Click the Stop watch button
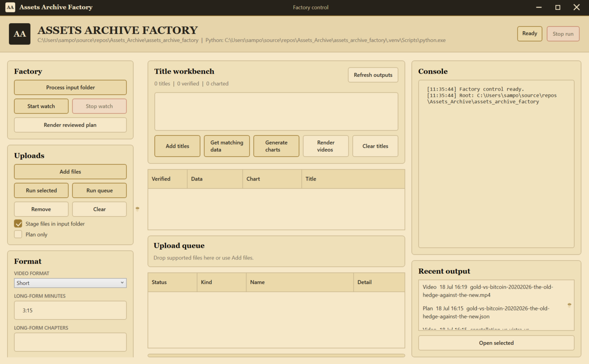Viewport: 589px width, 364px height. pos(99,106)
